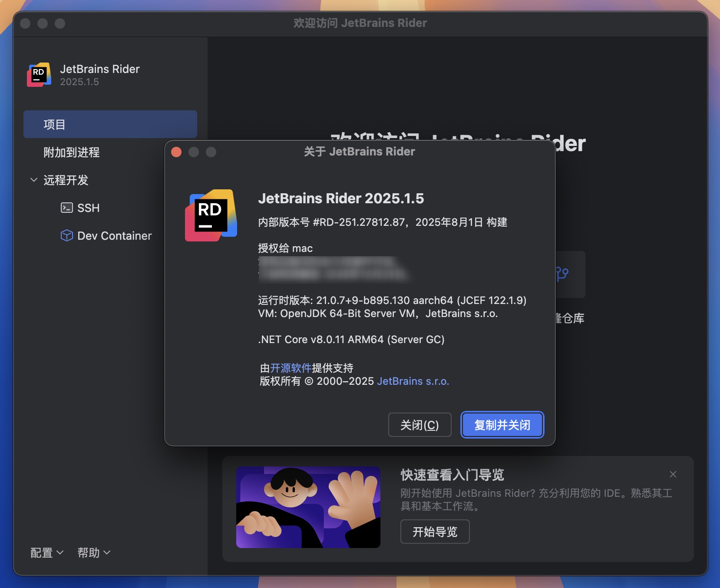Click the Dev Container cube icon
The width and height of the screenshot is (720, 588).
point(66,235)
